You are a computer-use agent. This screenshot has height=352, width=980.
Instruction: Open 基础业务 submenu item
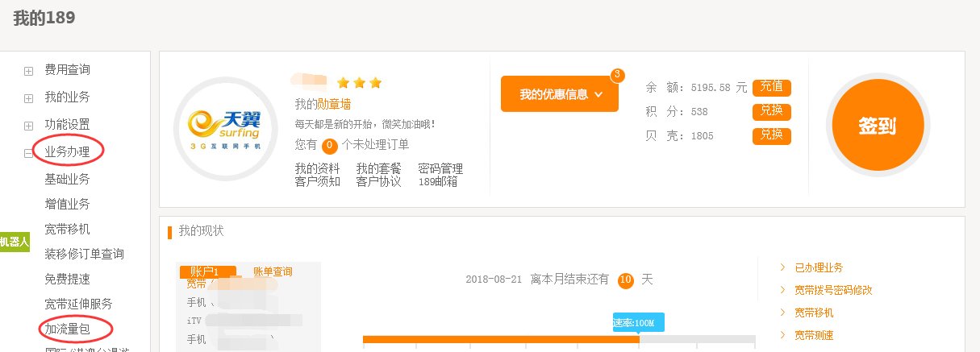(x=67, y=179)
